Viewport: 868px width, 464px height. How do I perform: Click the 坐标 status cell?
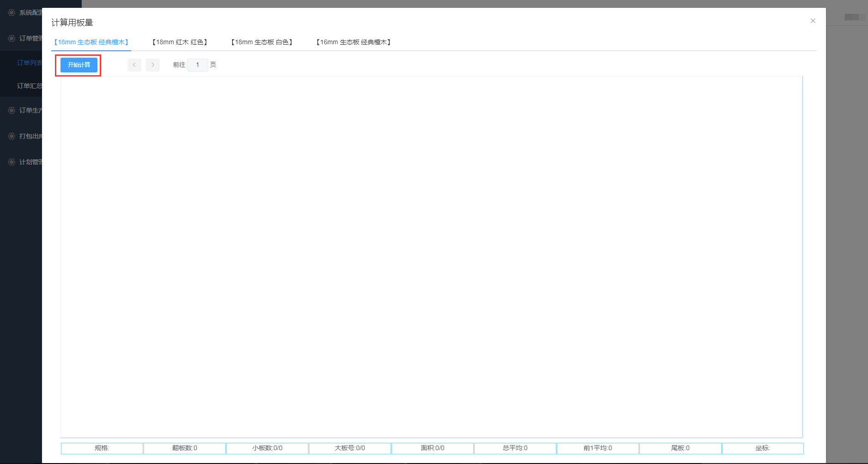763,448
